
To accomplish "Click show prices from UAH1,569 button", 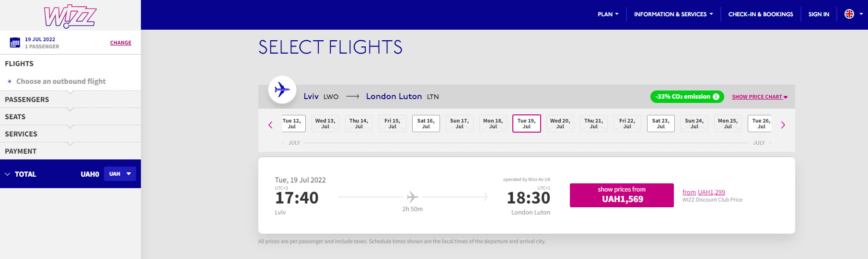I will pyautogui.click(x=622, y=195).
